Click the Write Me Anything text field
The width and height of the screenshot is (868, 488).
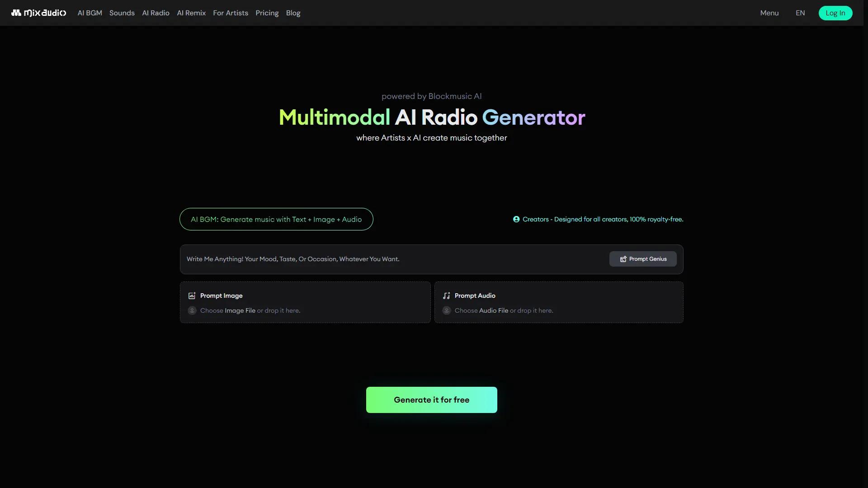point(362,259)
